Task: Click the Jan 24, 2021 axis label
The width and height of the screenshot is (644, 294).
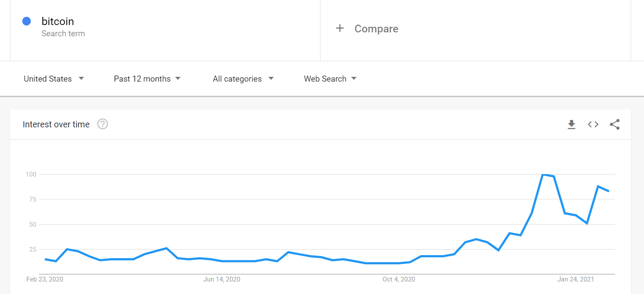Action: click(575, 279)
